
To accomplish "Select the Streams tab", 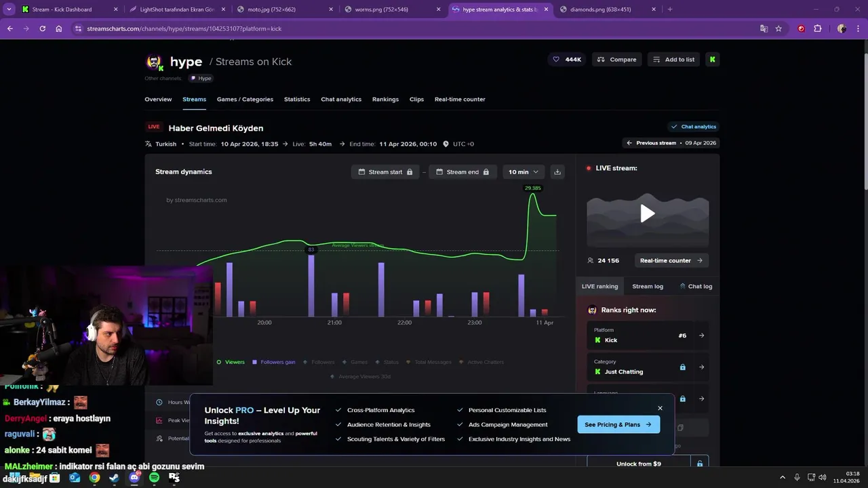I will pyautogui.click(x=194, y=99).
